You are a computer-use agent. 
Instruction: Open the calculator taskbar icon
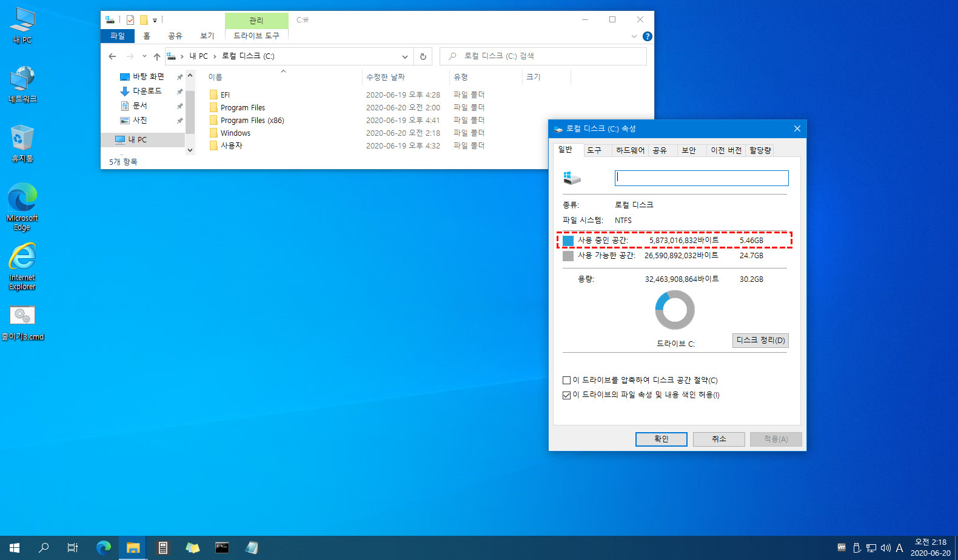(x=162, y=548)
